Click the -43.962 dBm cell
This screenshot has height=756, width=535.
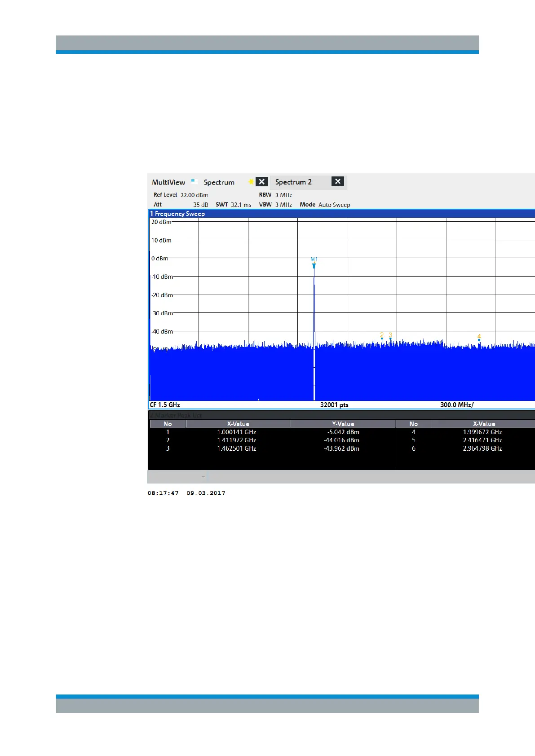341,448
